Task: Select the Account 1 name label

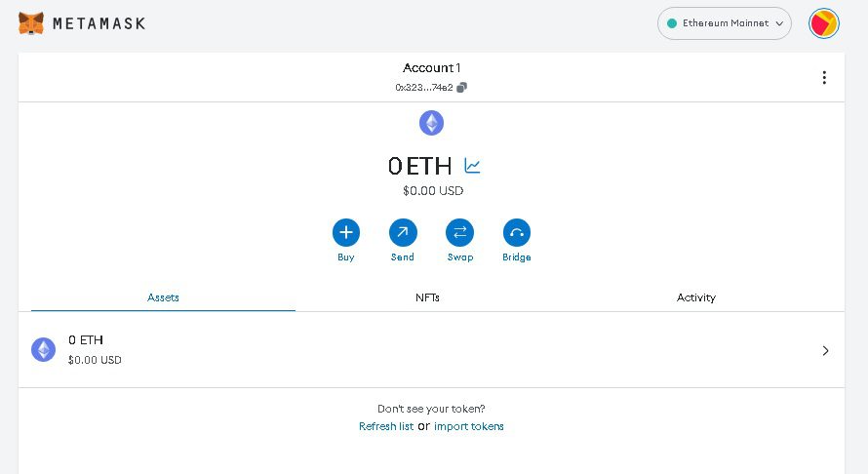Action: (431, 68)
